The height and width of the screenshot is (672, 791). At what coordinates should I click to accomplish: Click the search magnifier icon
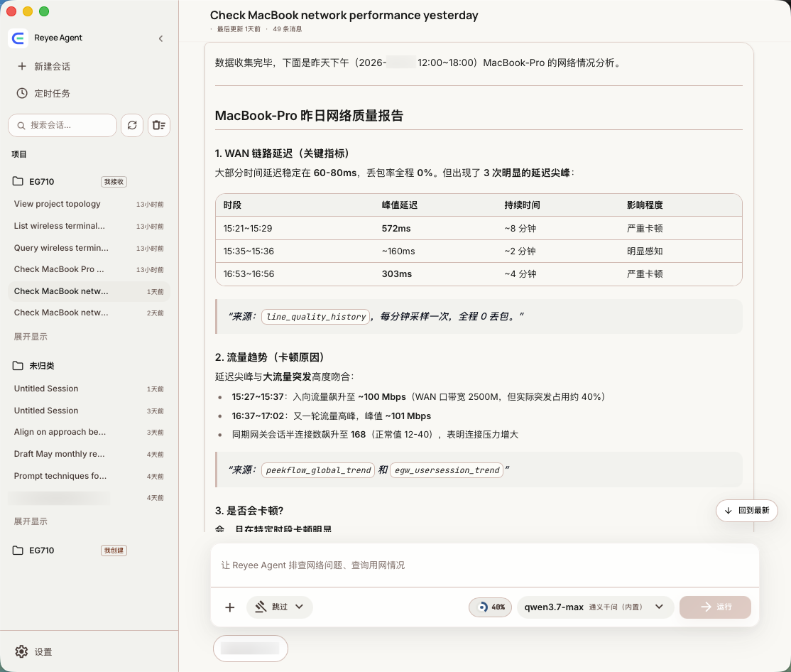point(21,126)
